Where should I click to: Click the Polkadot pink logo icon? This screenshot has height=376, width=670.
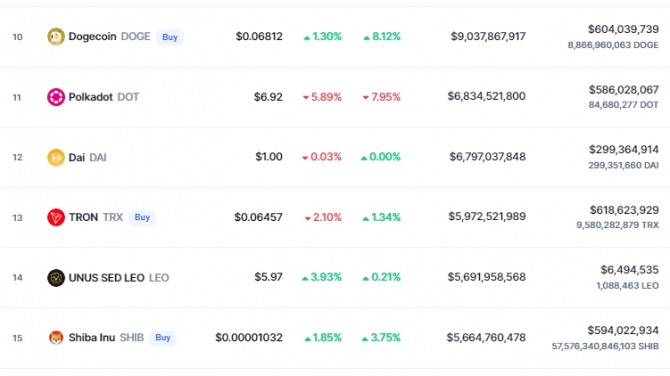pyautogui.click(x=56, y=97)
